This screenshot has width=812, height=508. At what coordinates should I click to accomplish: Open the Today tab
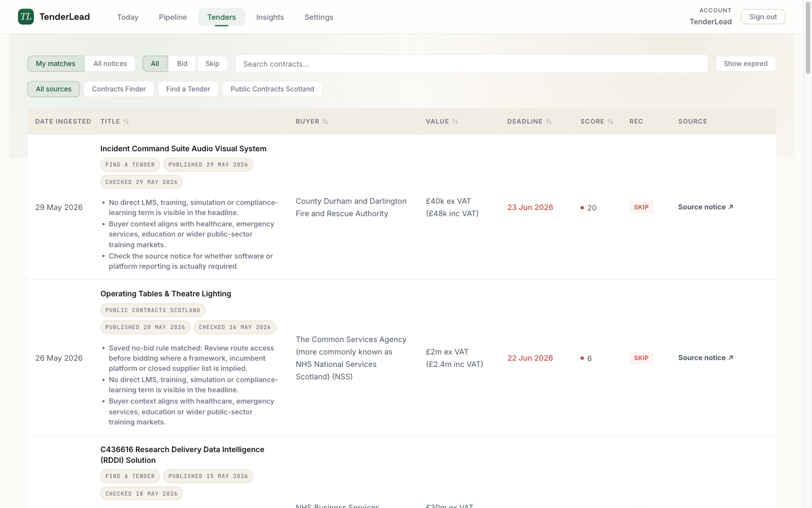[128, 17]
